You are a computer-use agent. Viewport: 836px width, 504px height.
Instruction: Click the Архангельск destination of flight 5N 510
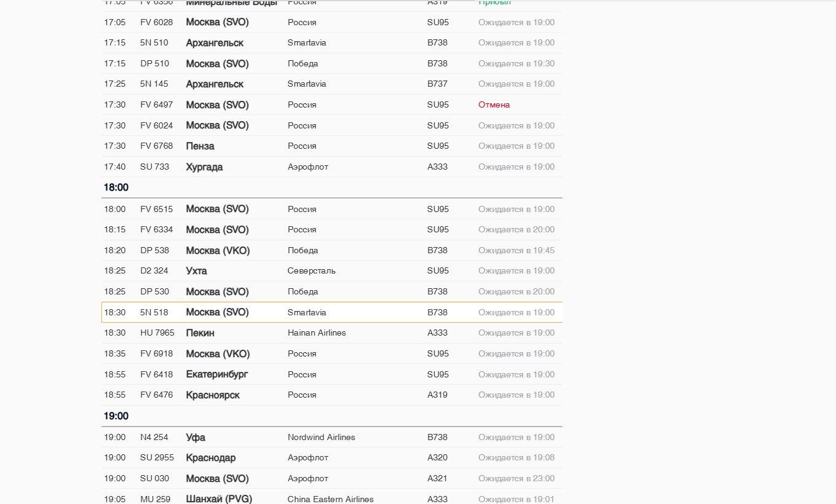click(x=215, y=43)
